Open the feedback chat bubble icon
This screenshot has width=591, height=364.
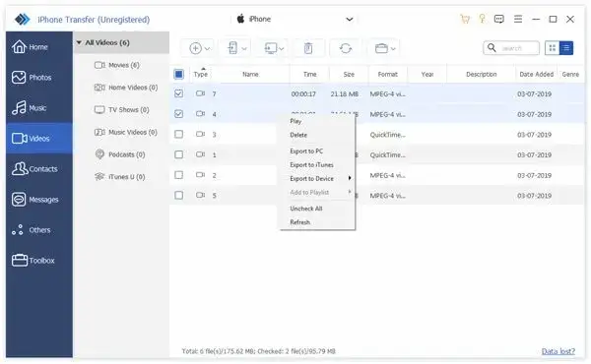tap(498, 19)
